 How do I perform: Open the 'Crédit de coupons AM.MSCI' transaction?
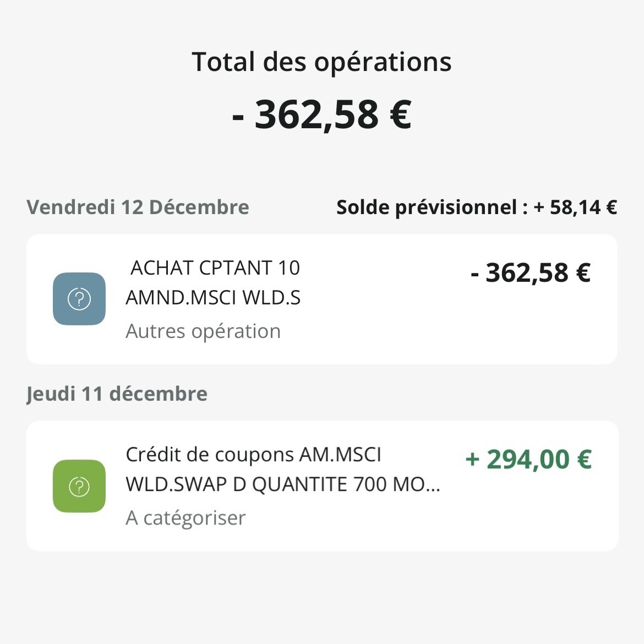(x=253, y=455)
